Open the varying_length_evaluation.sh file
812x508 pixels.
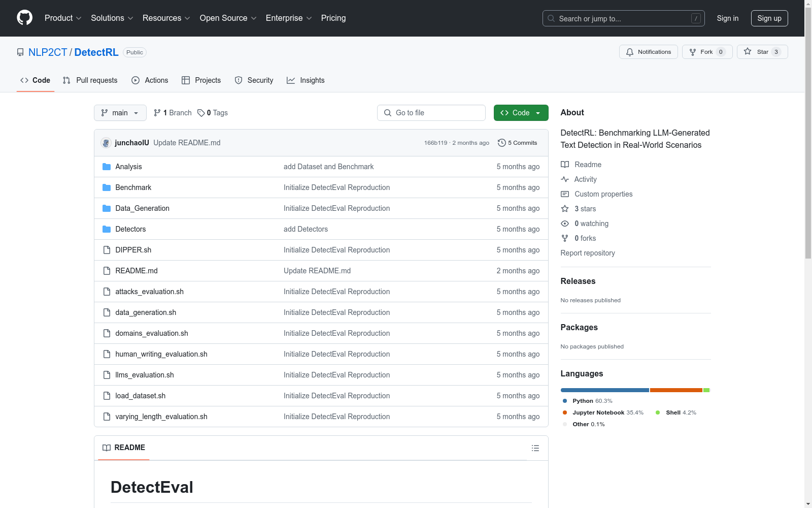click(x=161, y=417)
